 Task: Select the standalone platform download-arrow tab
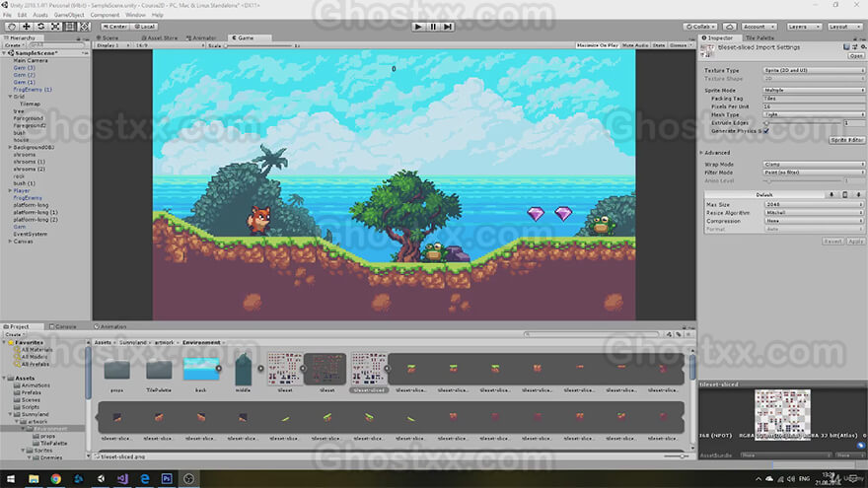831,195
